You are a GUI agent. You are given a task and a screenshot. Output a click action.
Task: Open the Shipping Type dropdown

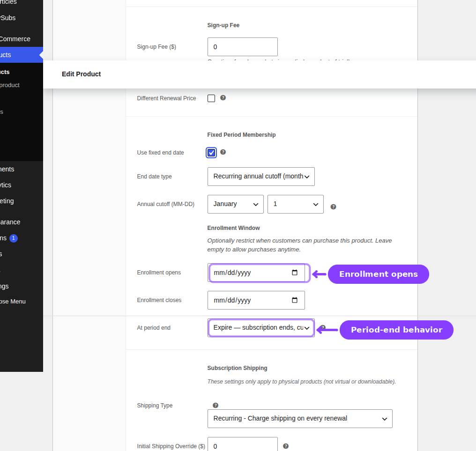pos(300,419)
